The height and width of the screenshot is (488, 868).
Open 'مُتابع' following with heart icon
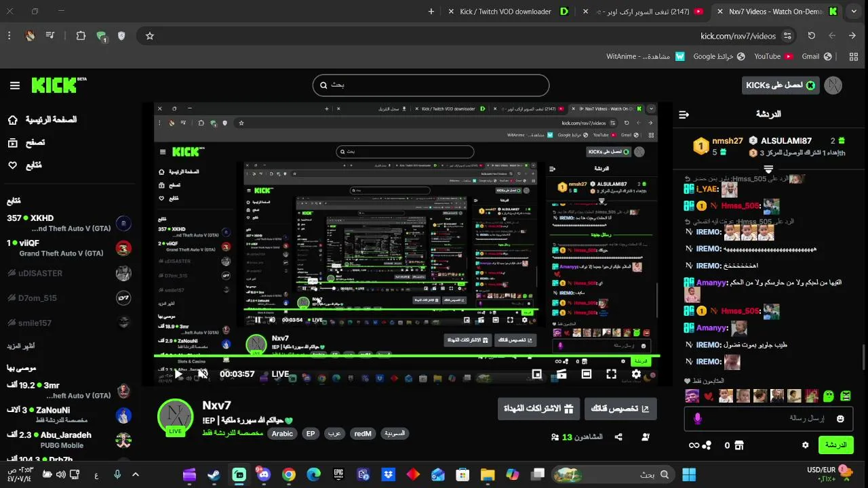point(24,165)
